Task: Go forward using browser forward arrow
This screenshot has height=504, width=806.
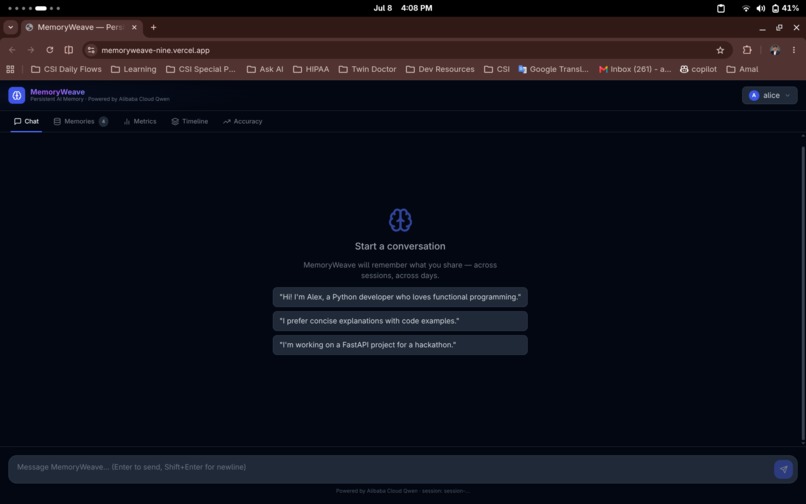Action: coord(31,50)
